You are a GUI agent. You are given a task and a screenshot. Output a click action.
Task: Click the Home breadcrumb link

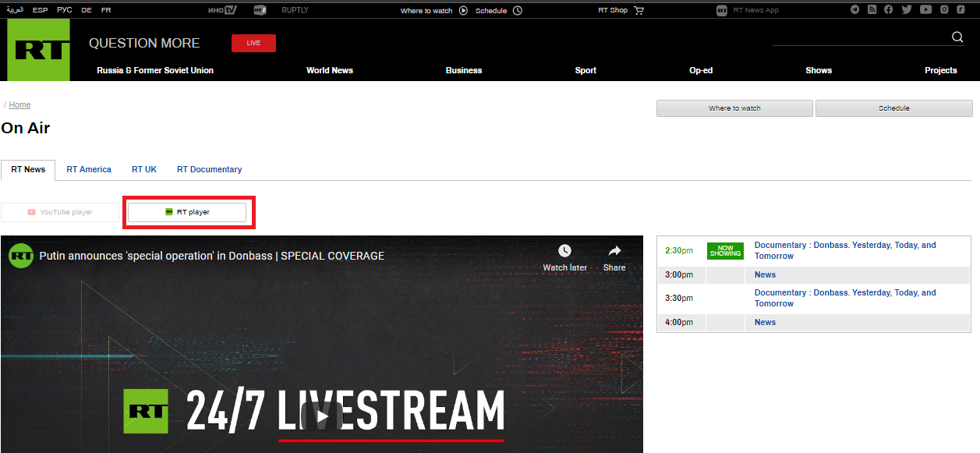(x=19, y=105)
